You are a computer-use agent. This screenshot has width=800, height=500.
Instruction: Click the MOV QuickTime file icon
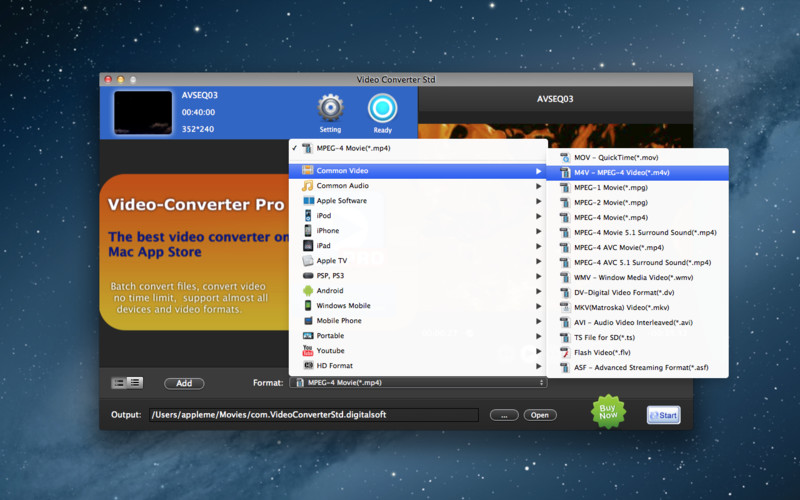565,158
